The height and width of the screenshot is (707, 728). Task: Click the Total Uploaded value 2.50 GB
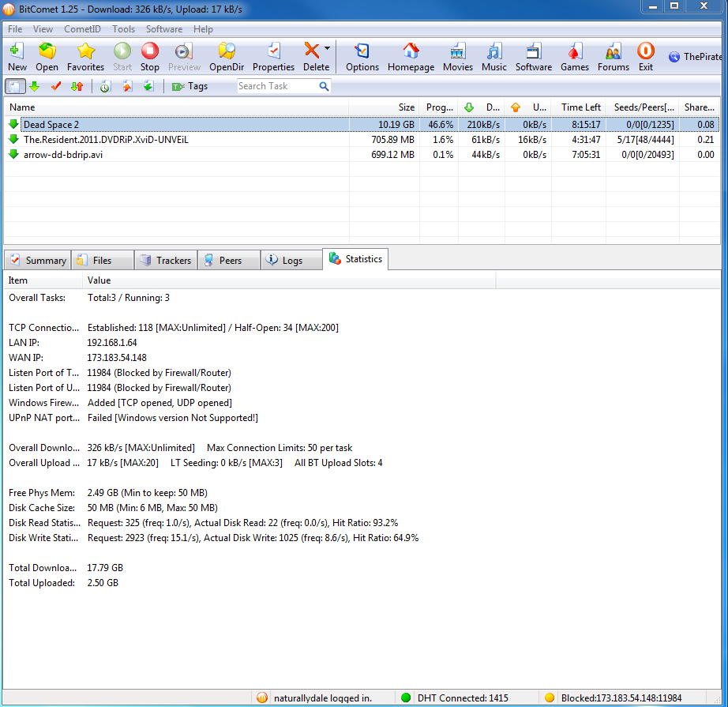coord(103,582)
